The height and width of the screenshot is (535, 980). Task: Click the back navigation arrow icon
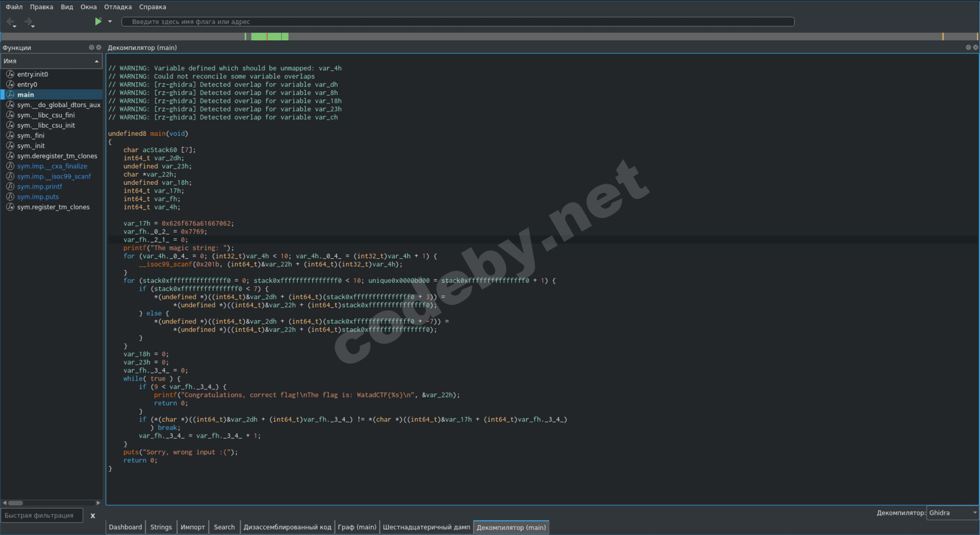click(10, 22)
